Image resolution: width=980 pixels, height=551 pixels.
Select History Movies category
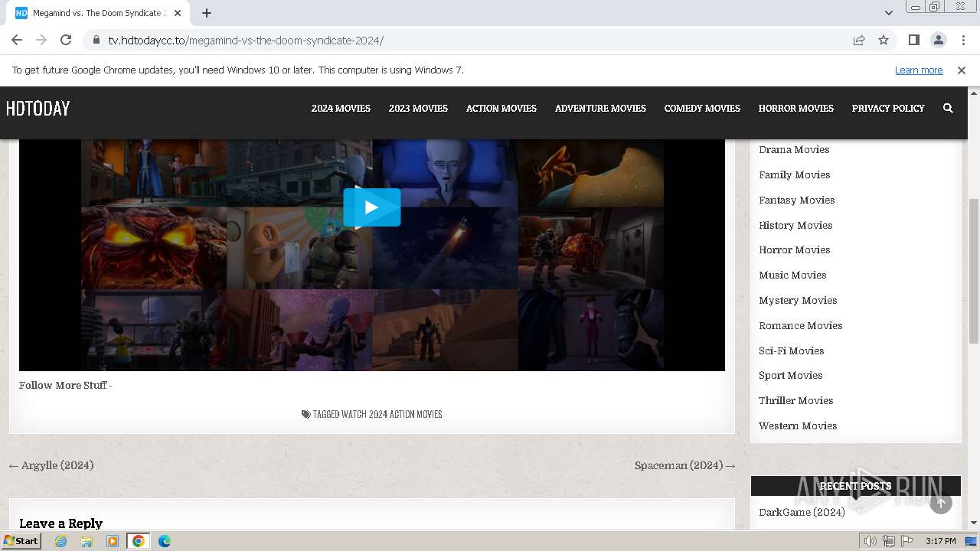tap(795, 226)
